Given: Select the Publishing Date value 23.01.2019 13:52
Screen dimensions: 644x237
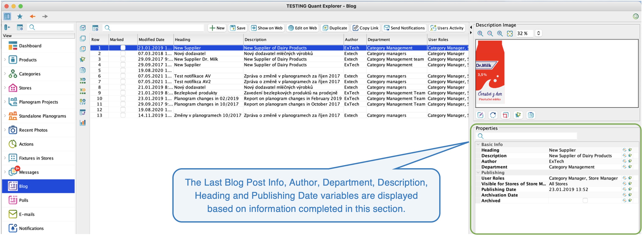Looking at the screenshot, I should pyautogui.click(x=569, y=190).
